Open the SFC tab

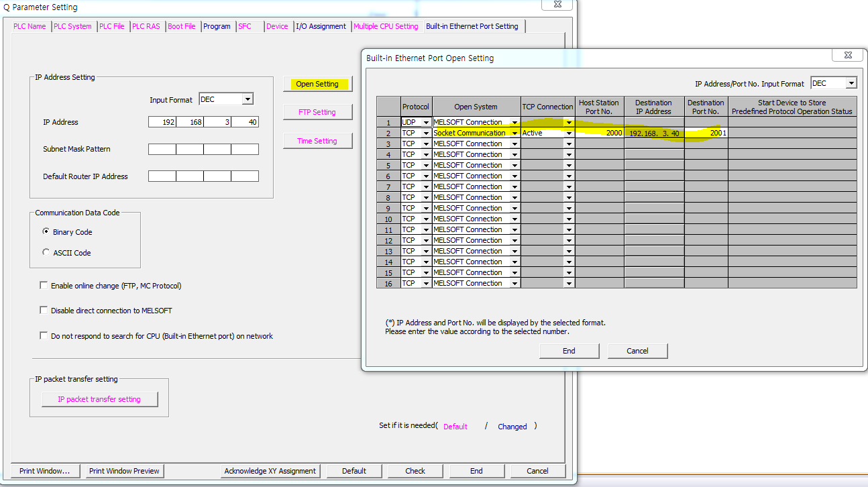[245, 26]
